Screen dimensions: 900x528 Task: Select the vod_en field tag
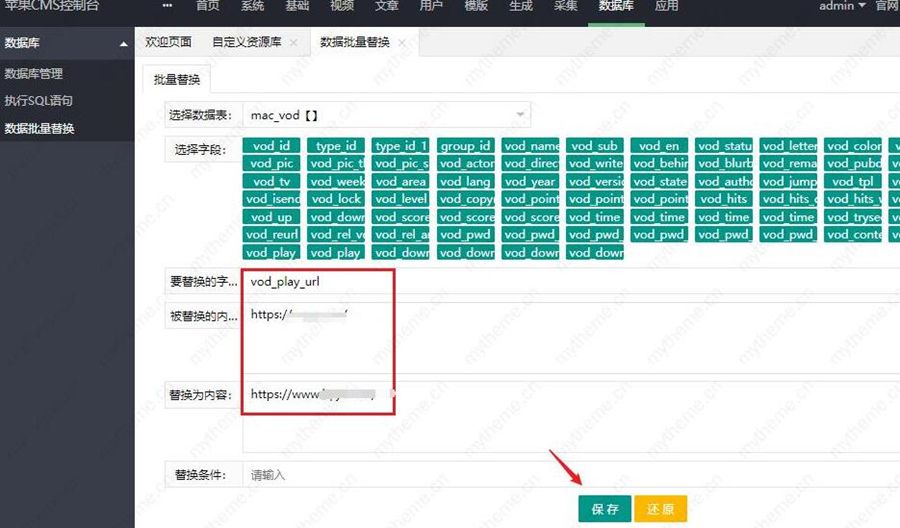pyautogui.click(x=658, y=146)
